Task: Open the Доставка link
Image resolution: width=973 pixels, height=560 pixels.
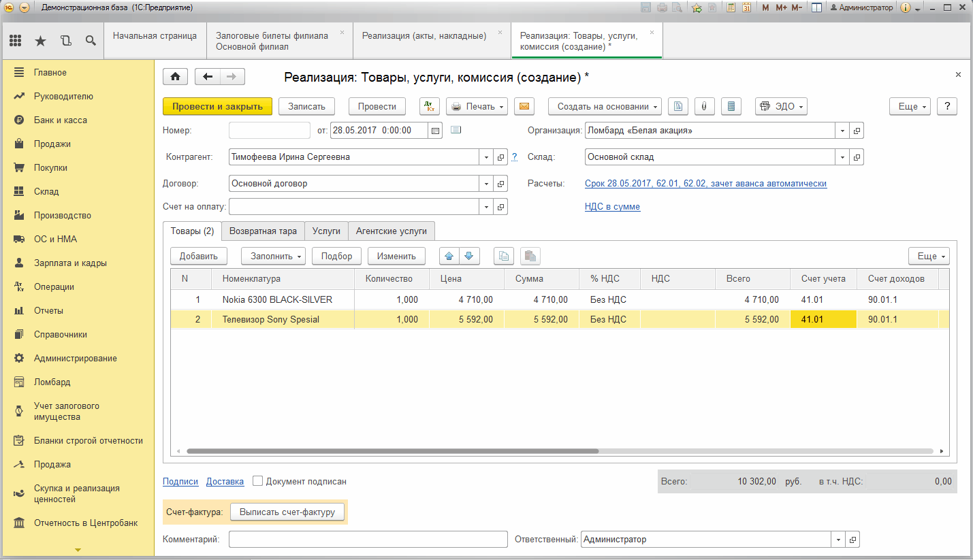Action: coord(225,481)
